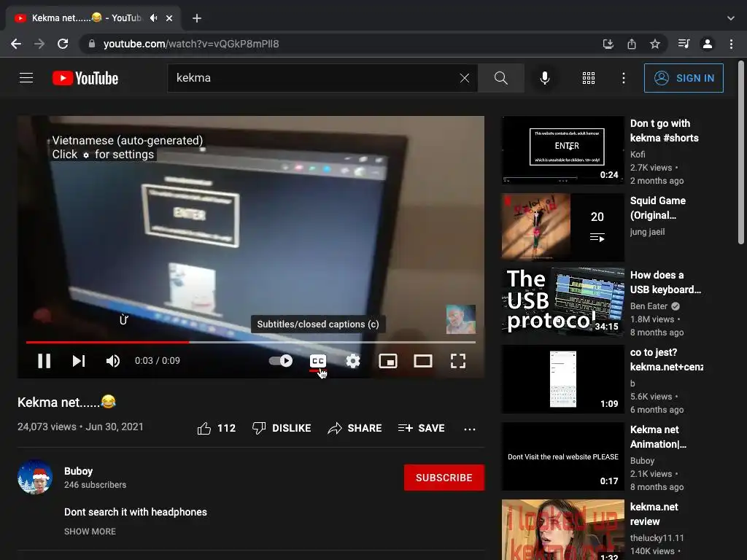747x560 pixels.
Task: Pause the video playback
Action: point(44,361)
